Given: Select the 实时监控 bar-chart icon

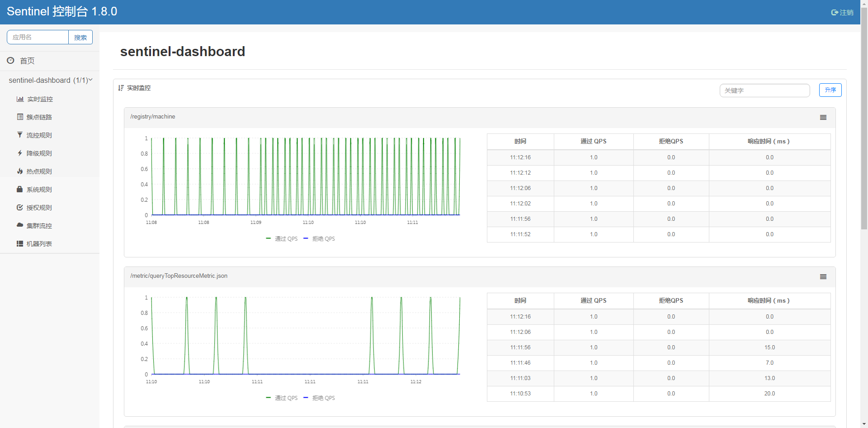Looking at the screenshot, I should coord(20,99).
